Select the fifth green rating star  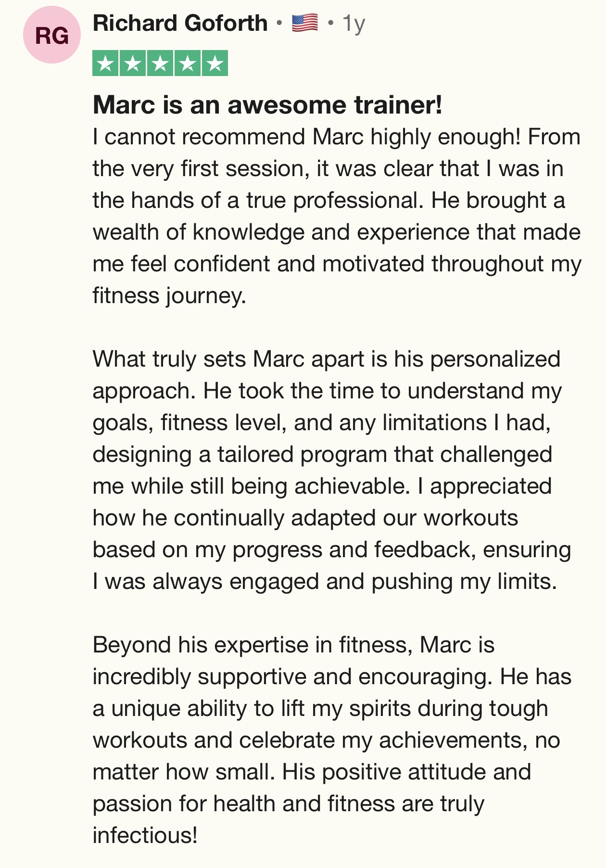tap(215, 64)
